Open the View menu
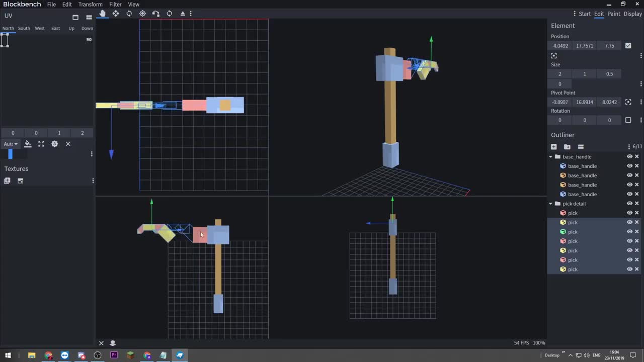644x362 pixels. tap(133, 5)
